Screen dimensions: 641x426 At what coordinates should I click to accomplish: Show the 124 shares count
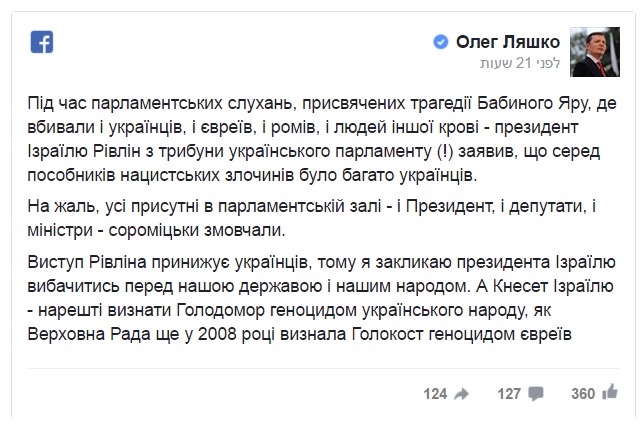pos(435,394)
